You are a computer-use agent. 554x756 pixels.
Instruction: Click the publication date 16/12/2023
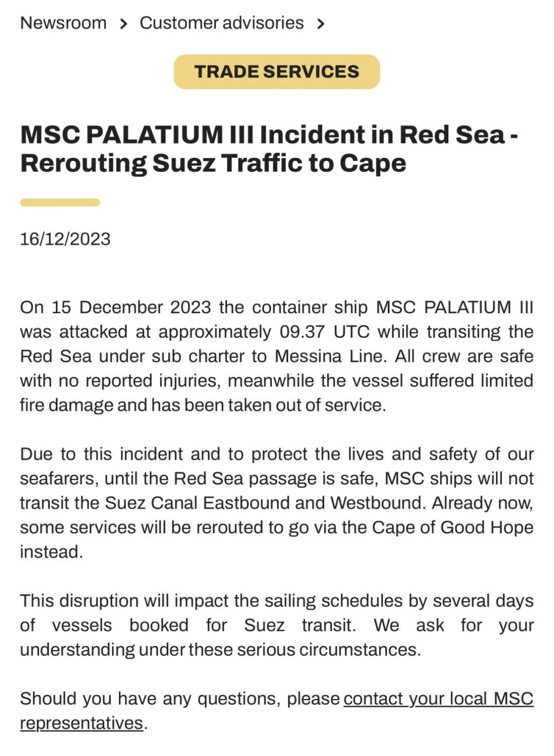pyautogui.click(x=65, y=239)
